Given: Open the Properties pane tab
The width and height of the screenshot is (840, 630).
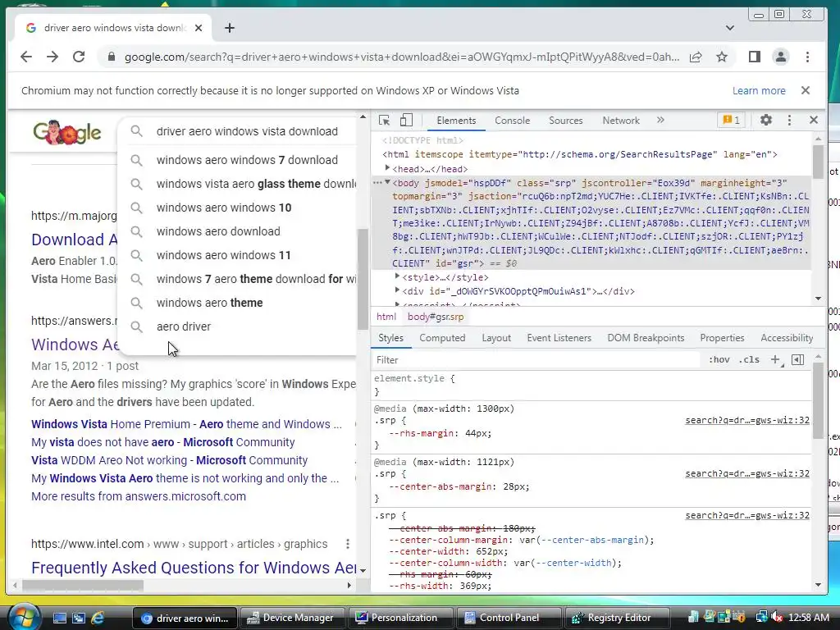Looking at the screenshot, I should (x=722, y=338).
